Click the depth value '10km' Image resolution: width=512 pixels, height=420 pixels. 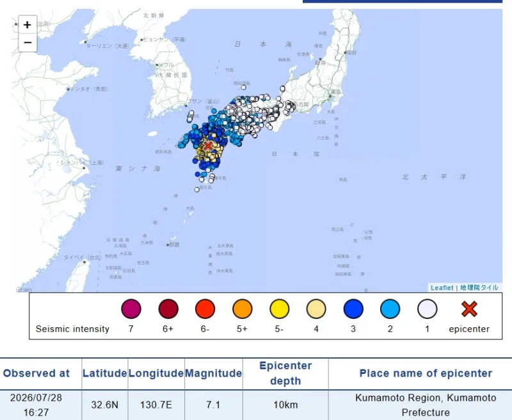(285, 405)
